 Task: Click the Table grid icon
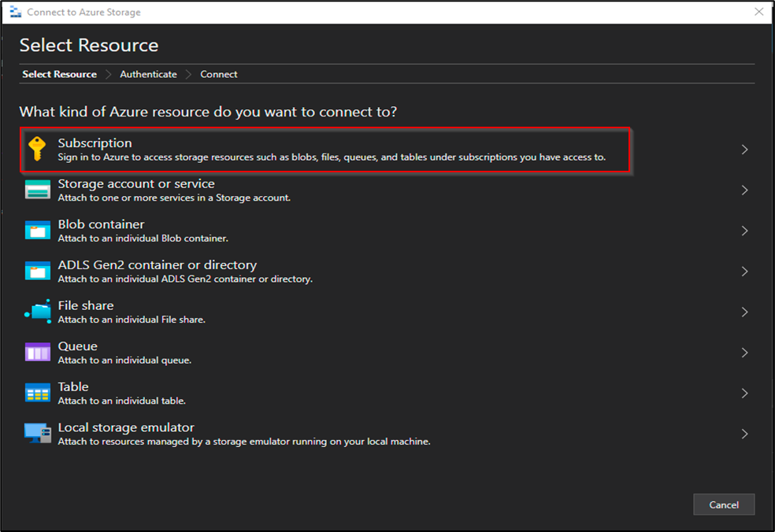[38, 393]
